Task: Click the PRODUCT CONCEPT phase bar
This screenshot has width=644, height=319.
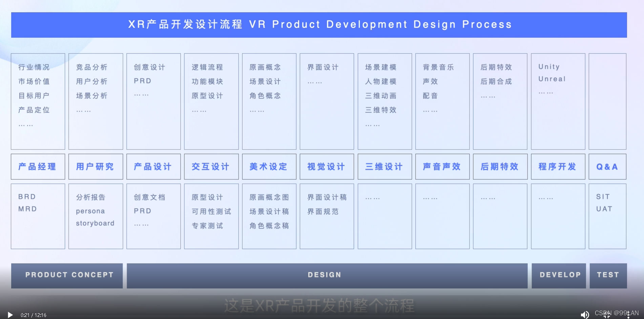Action: [x=67, y=276]
